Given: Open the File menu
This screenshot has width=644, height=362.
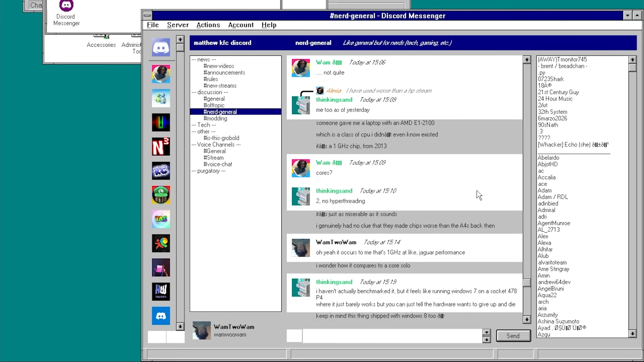Looking at the screenshot, I should pyautogui.click(x=153, y=25).
